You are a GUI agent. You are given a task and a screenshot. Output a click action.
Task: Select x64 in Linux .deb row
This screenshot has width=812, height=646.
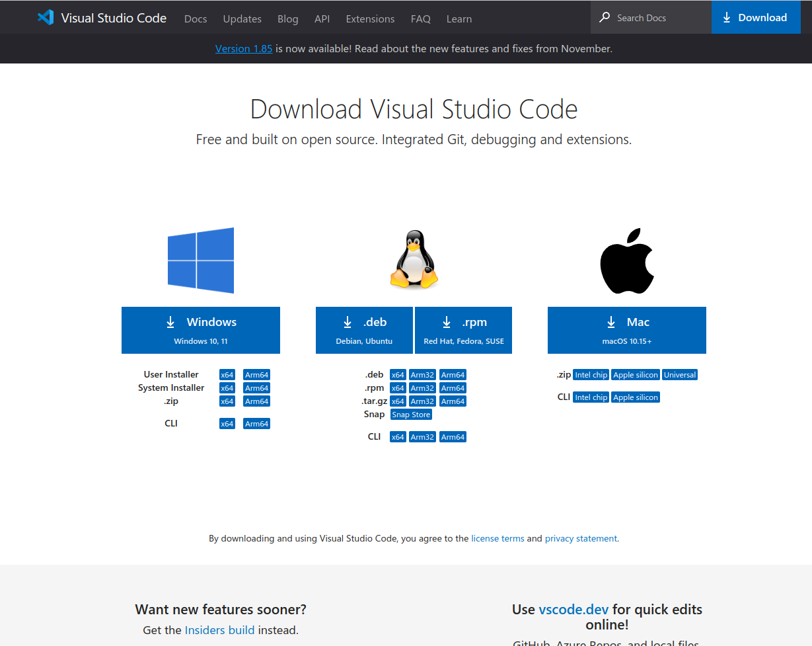click(398, 375)
